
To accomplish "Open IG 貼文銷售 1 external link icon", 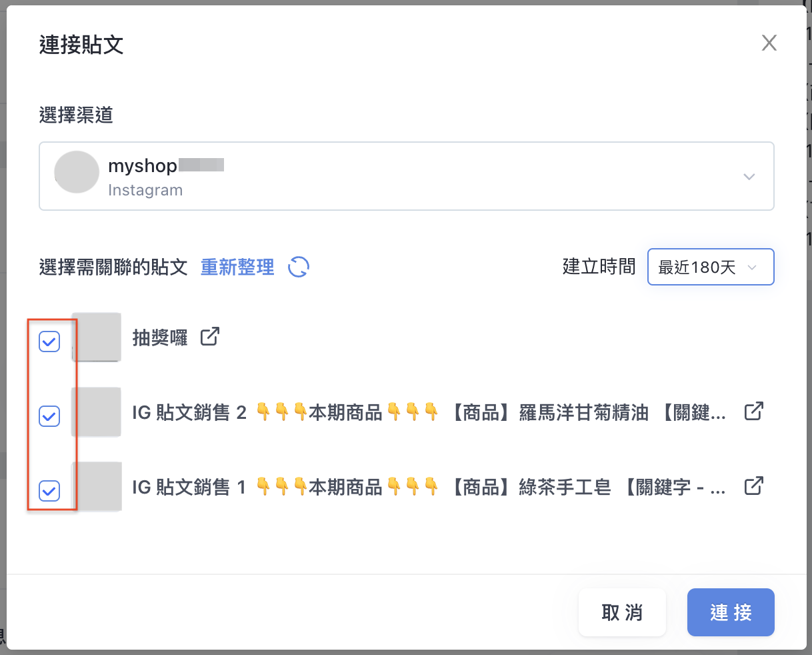I will (753, 486).
